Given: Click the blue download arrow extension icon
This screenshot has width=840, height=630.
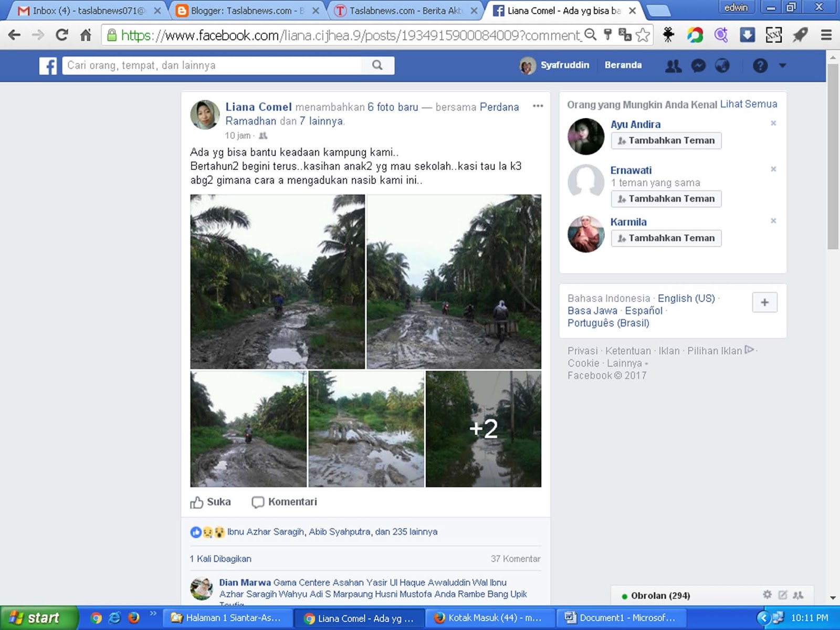Looking at the screenshot, I should pos(748,35).
